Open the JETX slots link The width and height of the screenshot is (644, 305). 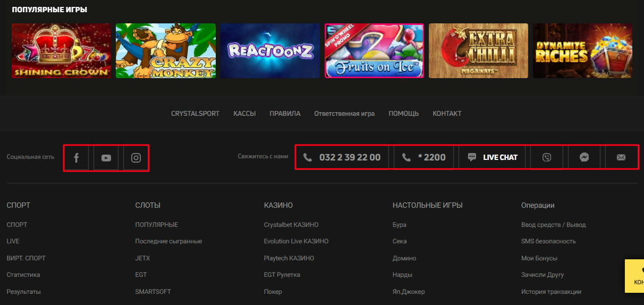coord(142,258)
